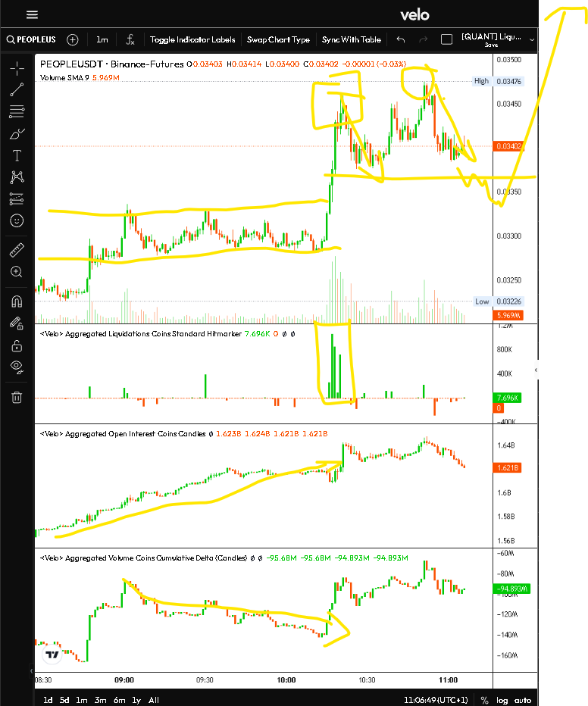Click the Aggregated Liquidations indicator label

140,334
